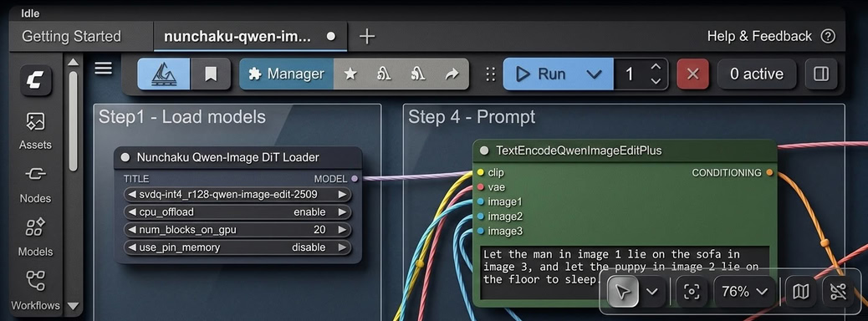Select the Step 4 - Prompt group title
This screenshot has height=321, width=868.
point(472,117)
